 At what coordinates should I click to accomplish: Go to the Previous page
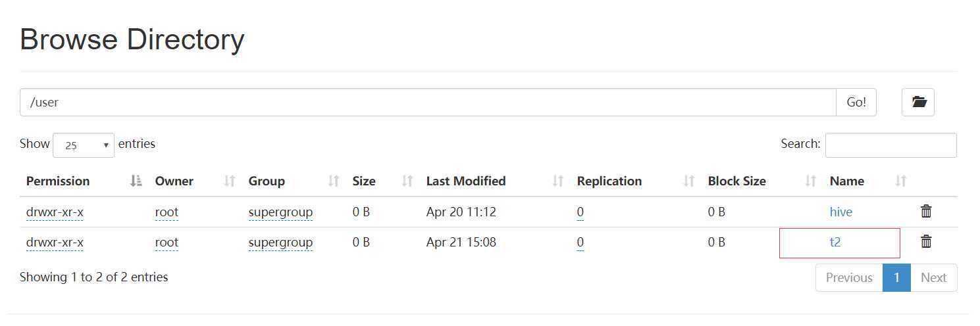tap(849, 277)
